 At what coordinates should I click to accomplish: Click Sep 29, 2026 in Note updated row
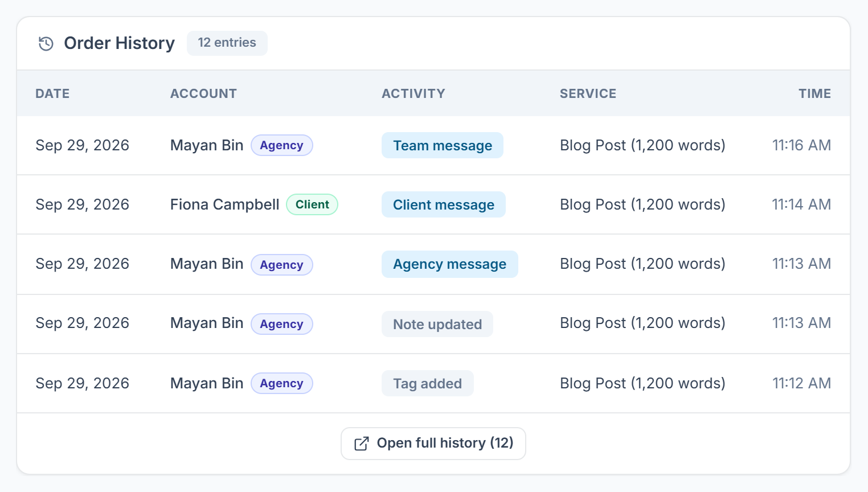tap(83, 323)
